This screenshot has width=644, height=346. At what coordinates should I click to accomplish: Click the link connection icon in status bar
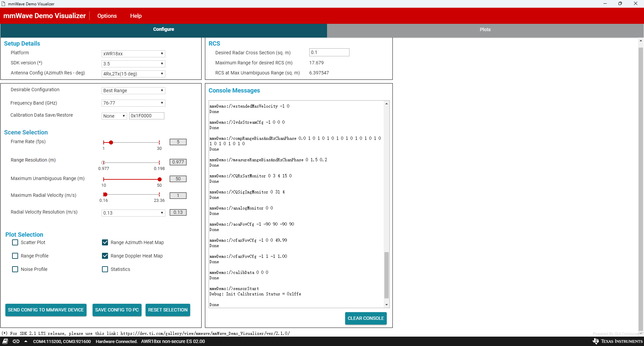click(16, 341)
